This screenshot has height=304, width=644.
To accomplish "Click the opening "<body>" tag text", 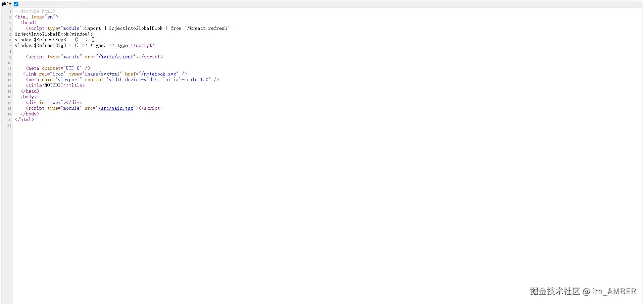I will [29, 97].
